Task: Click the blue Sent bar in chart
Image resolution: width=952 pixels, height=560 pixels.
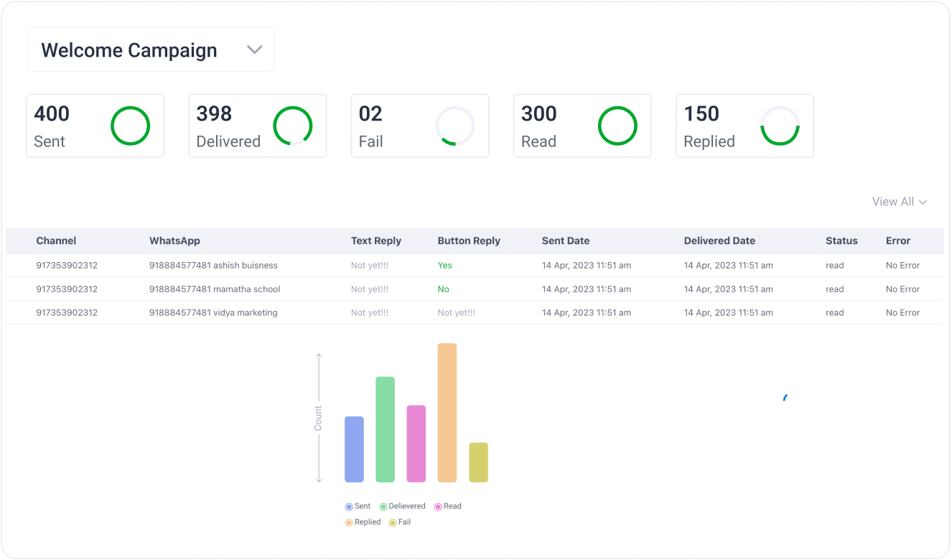Action: coord(354,449)
